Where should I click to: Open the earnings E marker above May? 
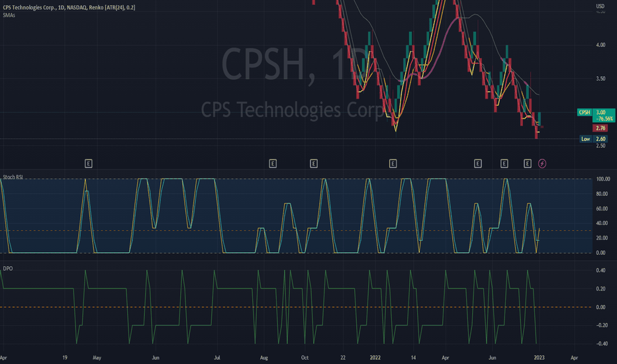89,163
